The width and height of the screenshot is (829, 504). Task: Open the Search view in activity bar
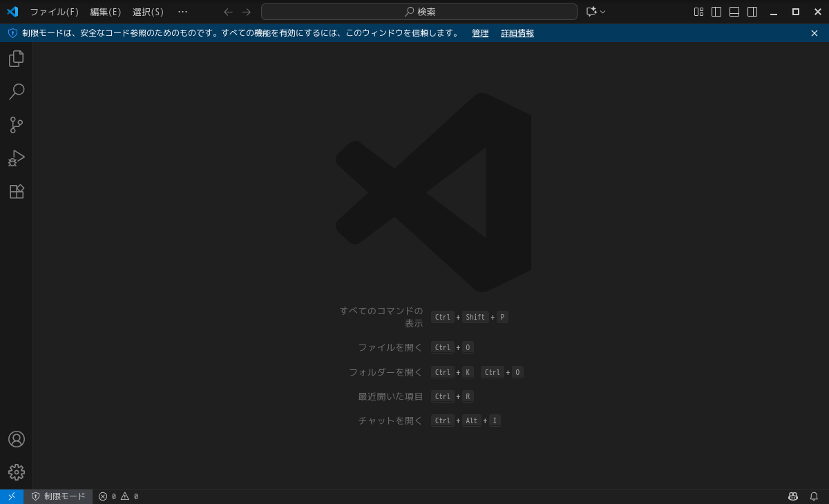pos(17,92)
